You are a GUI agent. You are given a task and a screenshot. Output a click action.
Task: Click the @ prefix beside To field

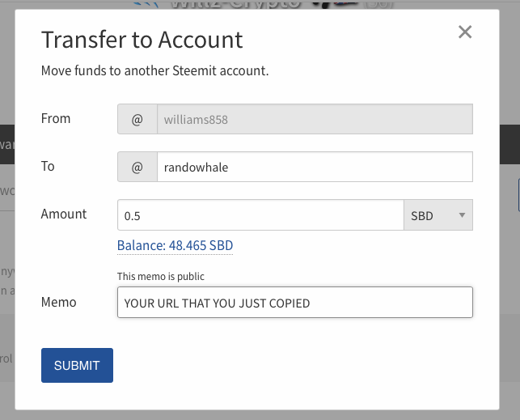pos(137,167)
